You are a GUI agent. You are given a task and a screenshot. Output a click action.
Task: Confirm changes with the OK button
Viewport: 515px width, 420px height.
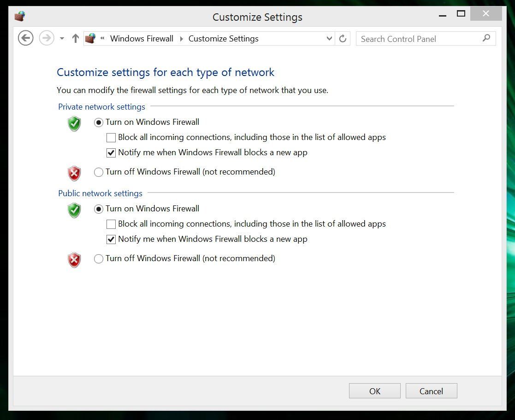coord(374,391)
